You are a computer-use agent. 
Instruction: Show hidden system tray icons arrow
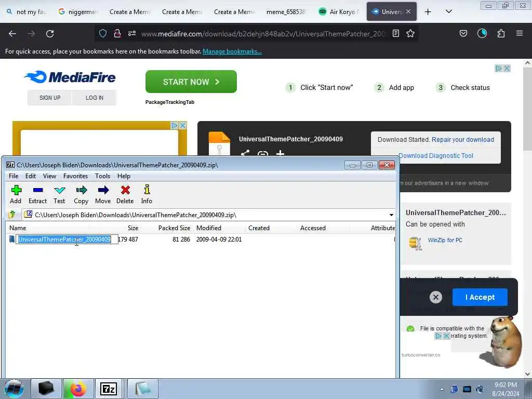pyautogui.click(x=442, y=389)
